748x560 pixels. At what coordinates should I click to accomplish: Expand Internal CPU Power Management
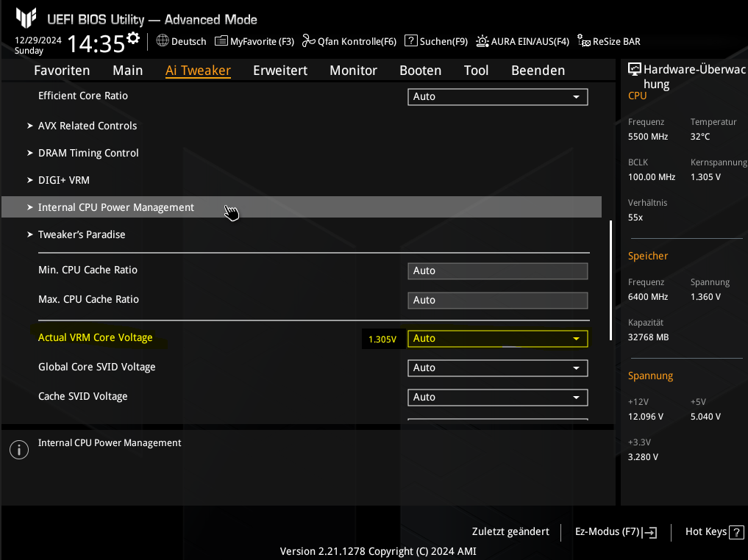pyautogui.click(x=302, y=207)
